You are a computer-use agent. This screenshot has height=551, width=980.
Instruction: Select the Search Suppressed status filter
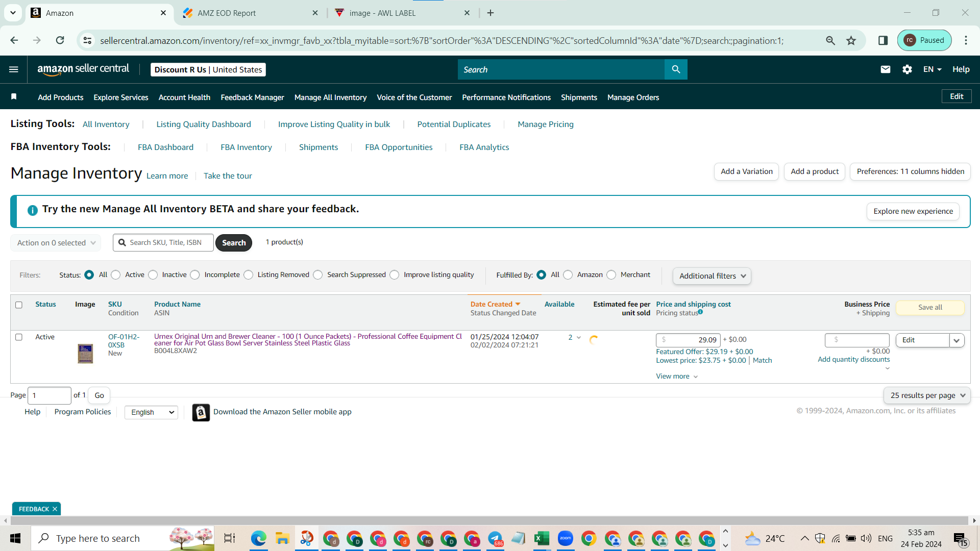click(x=318, y=275)
